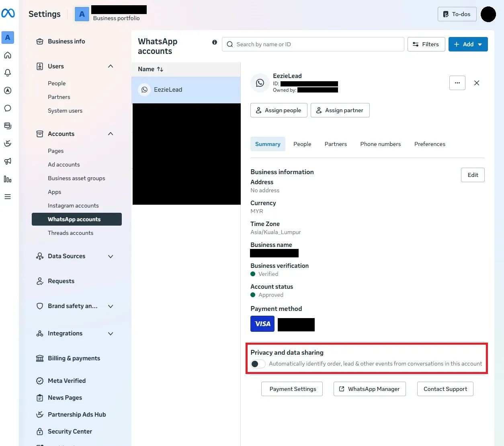504x446 pixels.
Task: Open Business asset groups
Action: pos(77,178)
